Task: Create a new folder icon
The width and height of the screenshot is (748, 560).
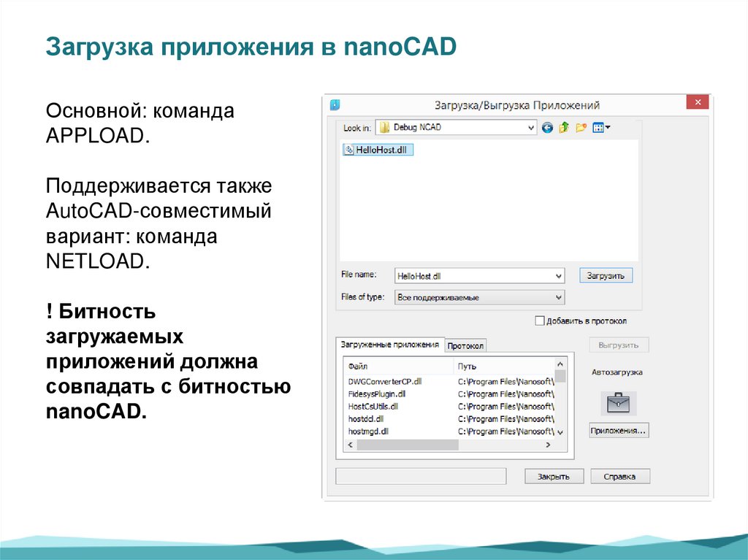Action: tap(581, 128)
